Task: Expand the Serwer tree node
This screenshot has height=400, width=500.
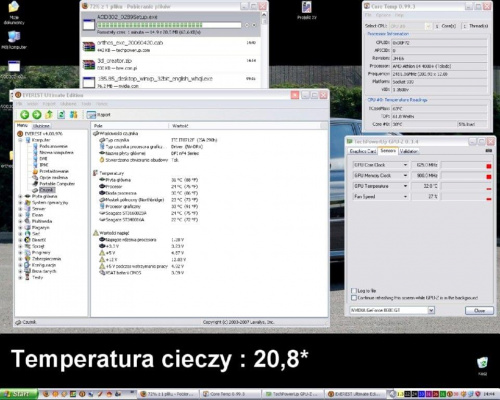Action: (20, 209)
